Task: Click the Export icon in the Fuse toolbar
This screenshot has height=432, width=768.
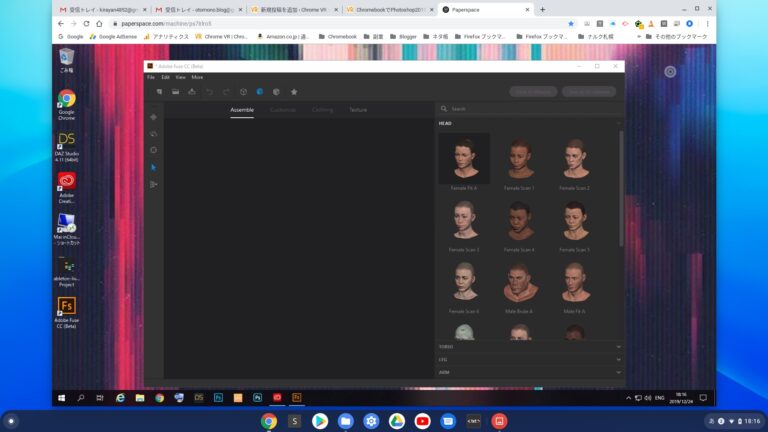Action: click(192, 92)
